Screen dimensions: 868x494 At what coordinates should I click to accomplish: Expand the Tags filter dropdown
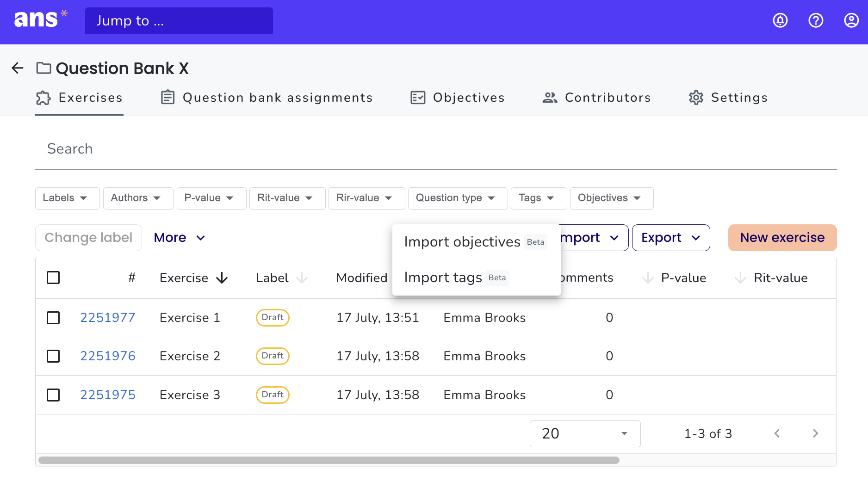click(x=539, y=198)
